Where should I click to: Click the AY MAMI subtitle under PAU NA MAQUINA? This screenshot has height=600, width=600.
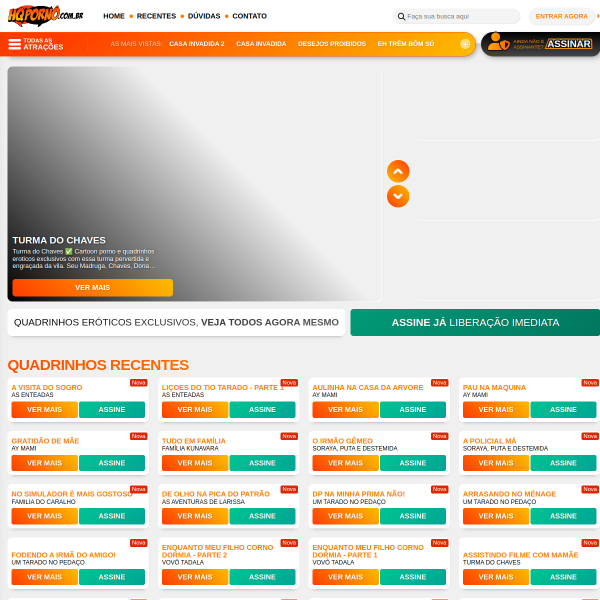click(x=475, y=395)
